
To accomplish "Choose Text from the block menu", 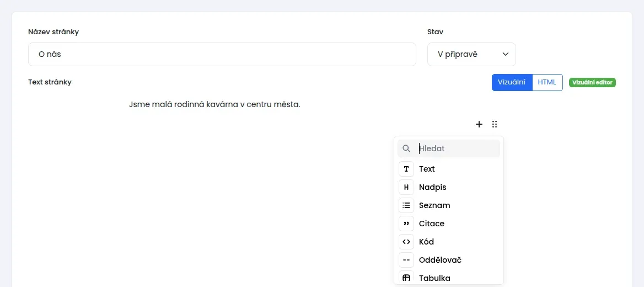I will pos(448,169).
